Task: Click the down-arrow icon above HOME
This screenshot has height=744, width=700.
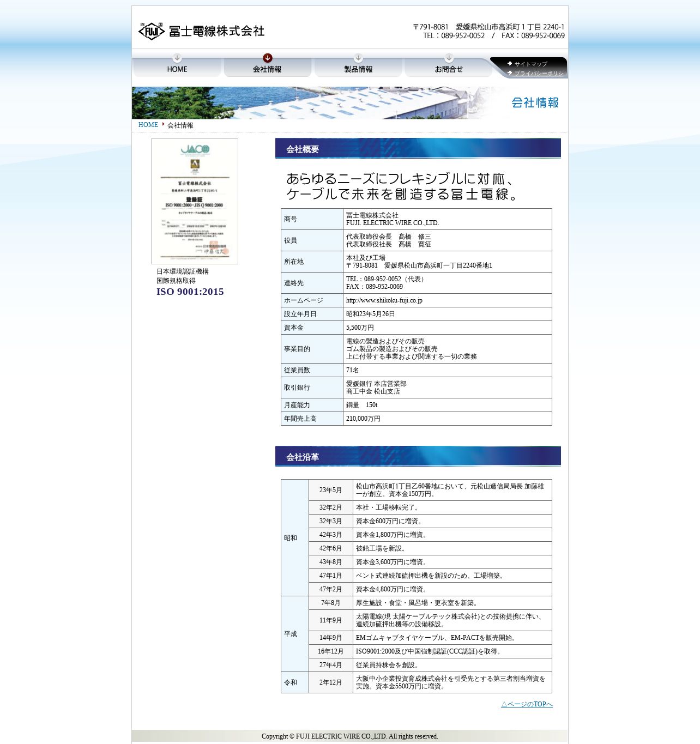Action: 177,58
